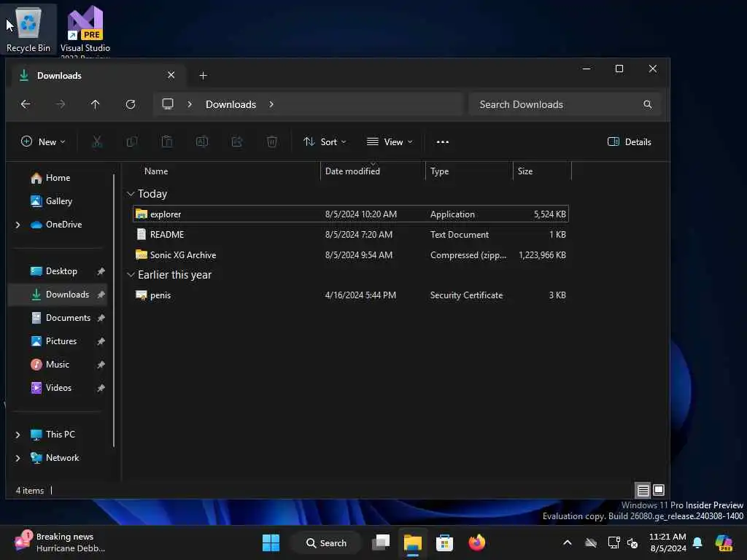Click the taskbar Search box

(x=326, y=542)
